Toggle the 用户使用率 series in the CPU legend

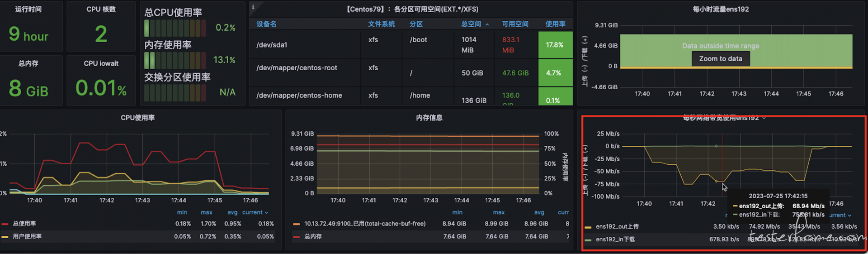point(27,236)
